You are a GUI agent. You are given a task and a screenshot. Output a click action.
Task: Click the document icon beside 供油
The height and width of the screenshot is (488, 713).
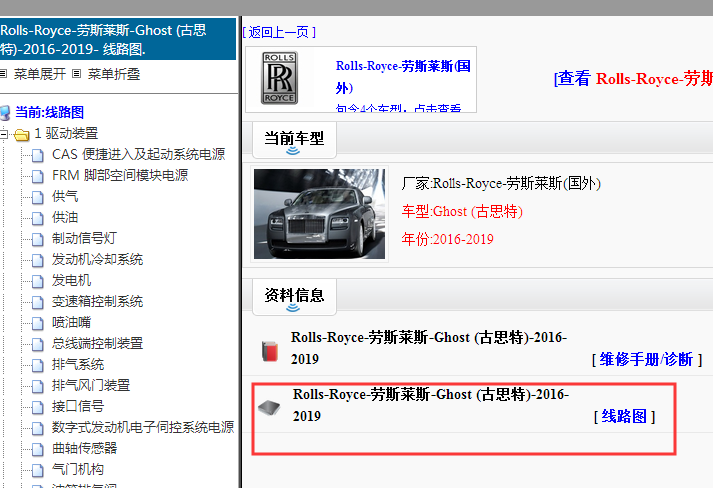(38, 218)
